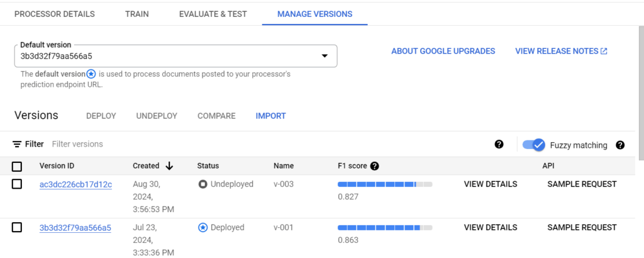This screenshot has height=258, width=644.
Task: Check the select-all checkbox in table header
Action: tap(17, 166)
